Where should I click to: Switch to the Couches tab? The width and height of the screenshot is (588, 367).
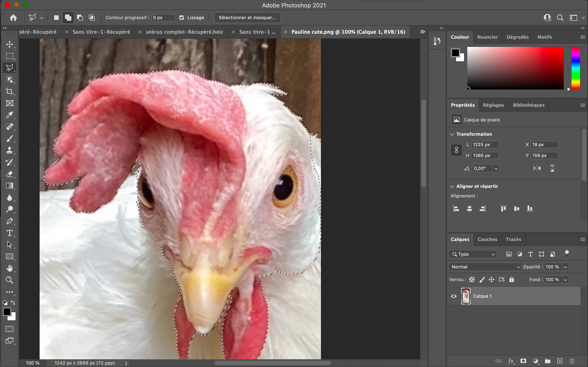(487, 239)
